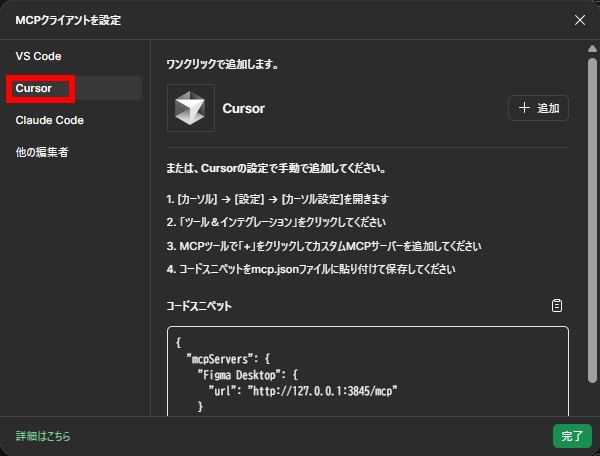
Task: Select the Cursor sidebar tab
Action: click(x=35, y=88)
